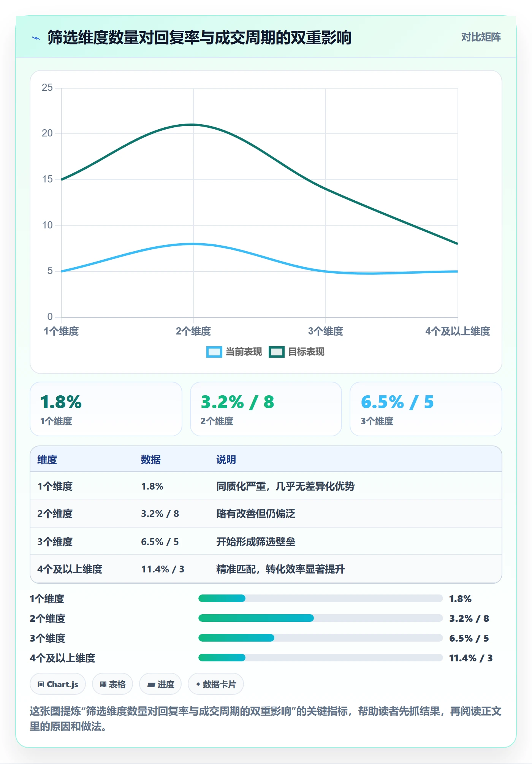Image resolution: width=532 pixels, height=764 pixels.
Task: Toggle the 目标表现 legend color box
Action: pos(276,352)
